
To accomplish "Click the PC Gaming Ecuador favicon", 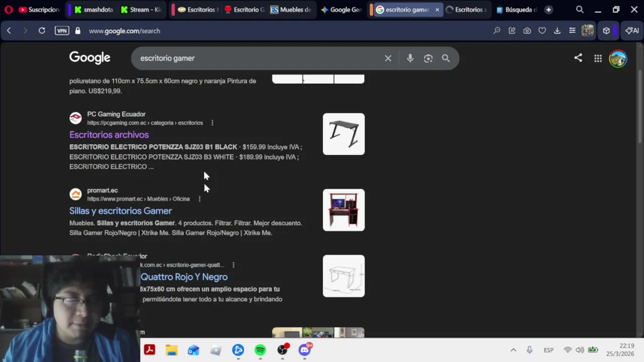I will tap(75, 118).
